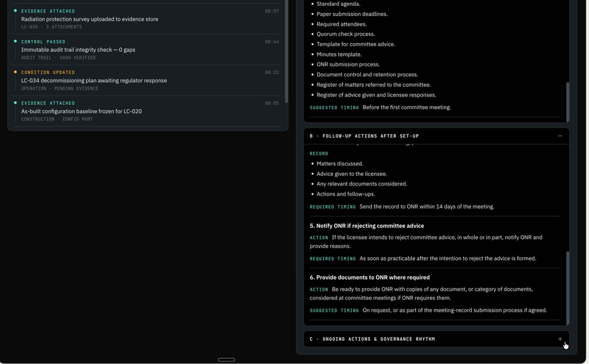This screenshot has width=589, height=364.
Task: Click the teal dot beside As-built configuration entry
Action: (x=15, y=103)
